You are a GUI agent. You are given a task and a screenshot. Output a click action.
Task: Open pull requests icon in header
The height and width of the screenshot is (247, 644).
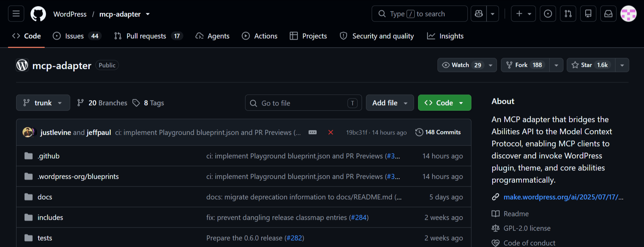pyautogui.click(x=568, y=14)
